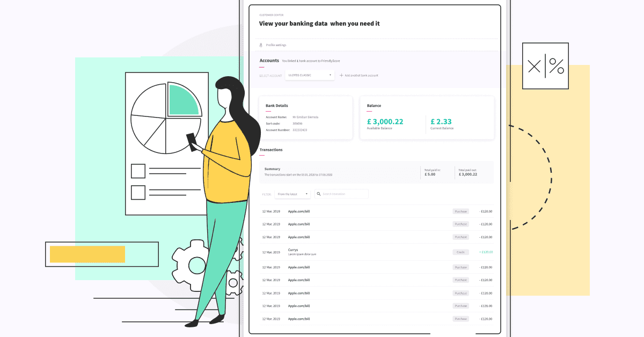The image size is (644, 337).
Task: Click the Credit tag on Currys row
Action: click(x=460, y=252)
